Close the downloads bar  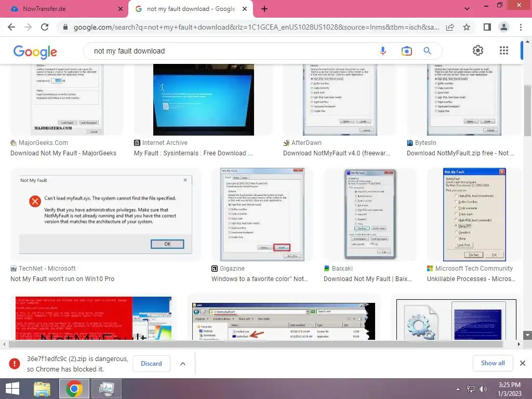(x=523, y=363)
